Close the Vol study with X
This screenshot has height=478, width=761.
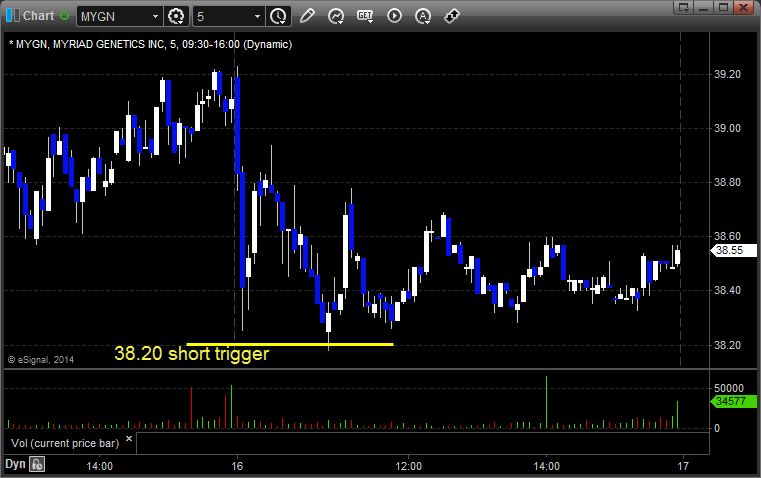129,439
